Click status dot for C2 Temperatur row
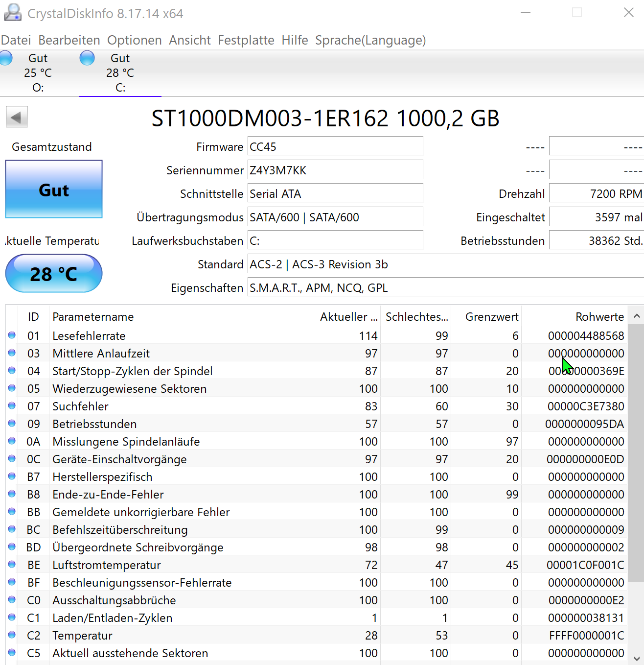The width and height of the screenshot is (644, 665). tap(12, 635)
